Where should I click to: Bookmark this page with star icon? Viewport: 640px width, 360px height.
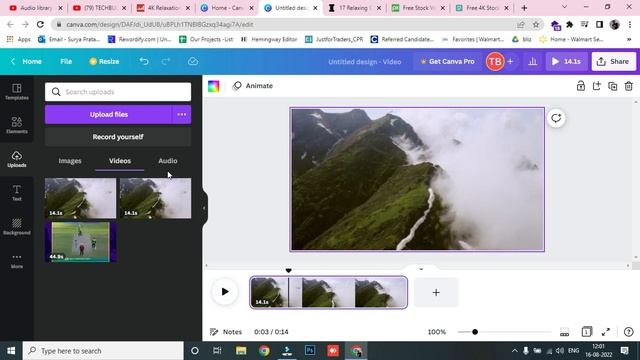[x=536, y=24]
